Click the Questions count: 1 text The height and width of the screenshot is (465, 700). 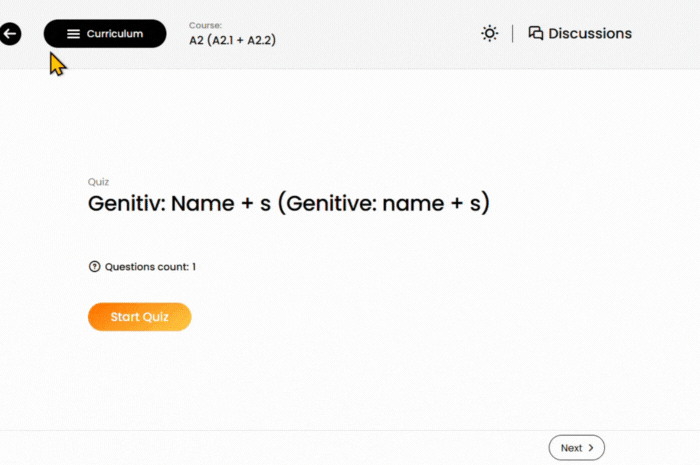(x=150, y=267)
